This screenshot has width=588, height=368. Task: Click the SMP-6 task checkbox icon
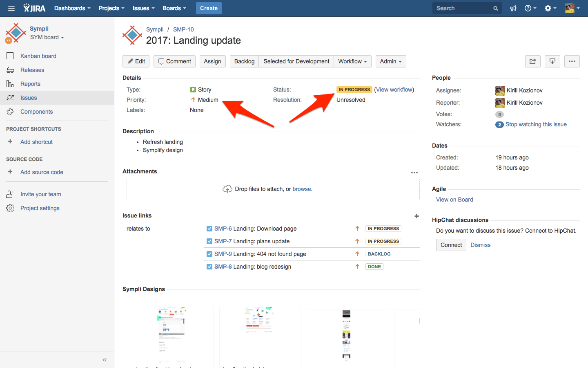[209, 229]
